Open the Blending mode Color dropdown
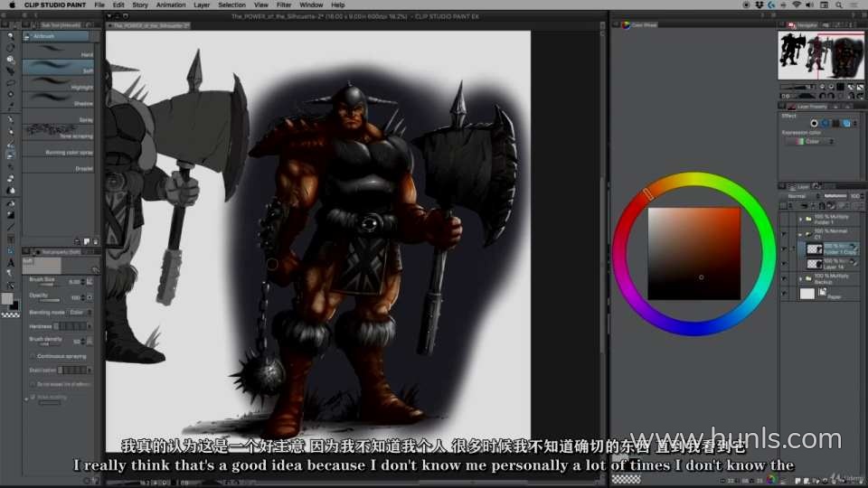Image resolution: width=868 pixels, height=488 pixels. (x=80, y=312)
